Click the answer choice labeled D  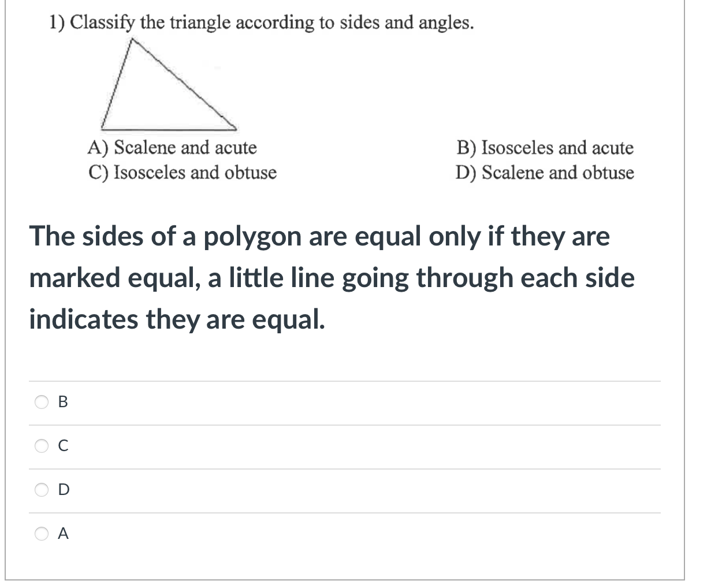point(63,490)
